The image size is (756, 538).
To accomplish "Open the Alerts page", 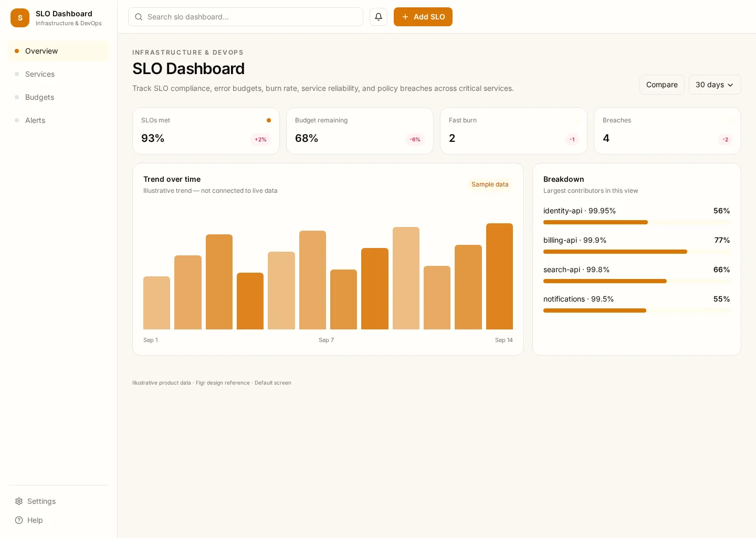I will pyautogui.click(x=59, y=120).
